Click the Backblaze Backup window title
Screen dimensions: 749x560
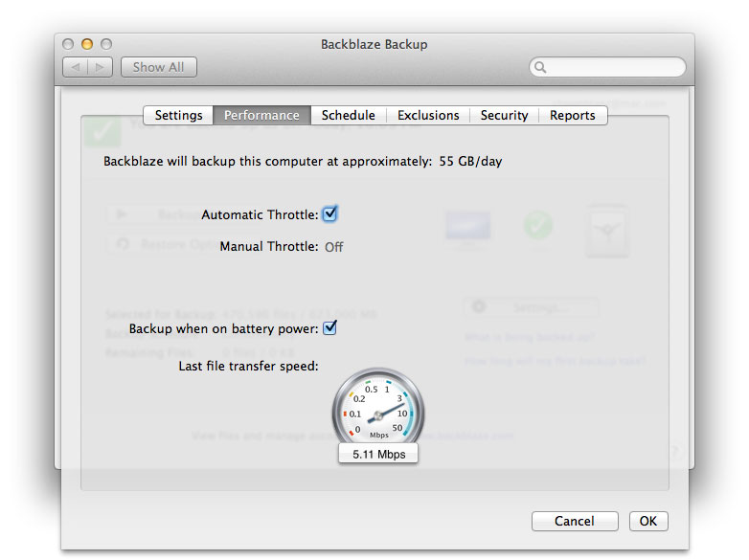[374, 44]
